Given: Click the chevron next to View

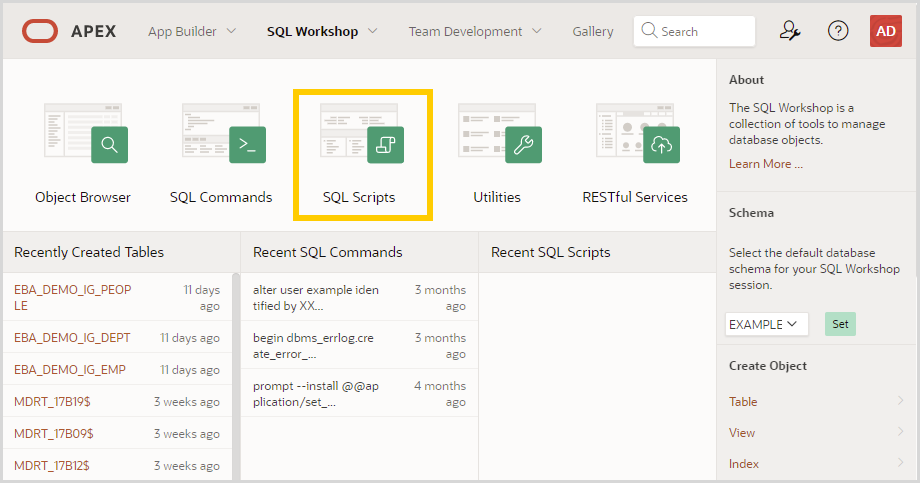Looking at the screenshot, I should coord(900,431).
